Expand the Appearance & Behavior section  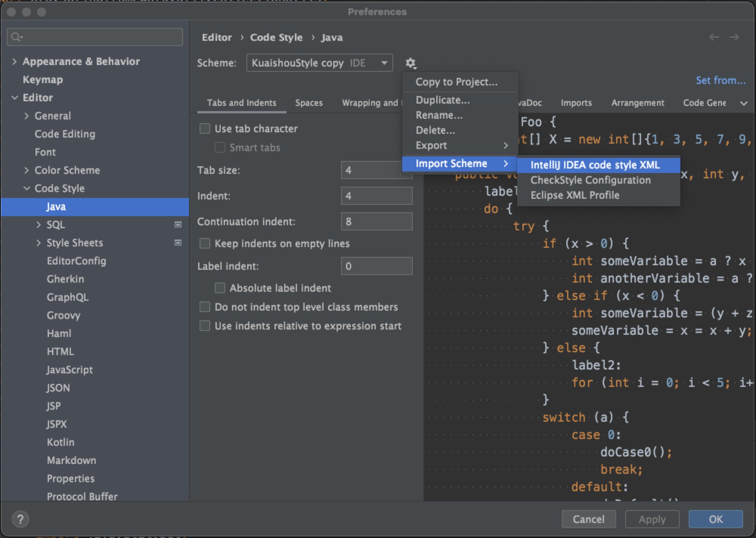click(14, 61)
